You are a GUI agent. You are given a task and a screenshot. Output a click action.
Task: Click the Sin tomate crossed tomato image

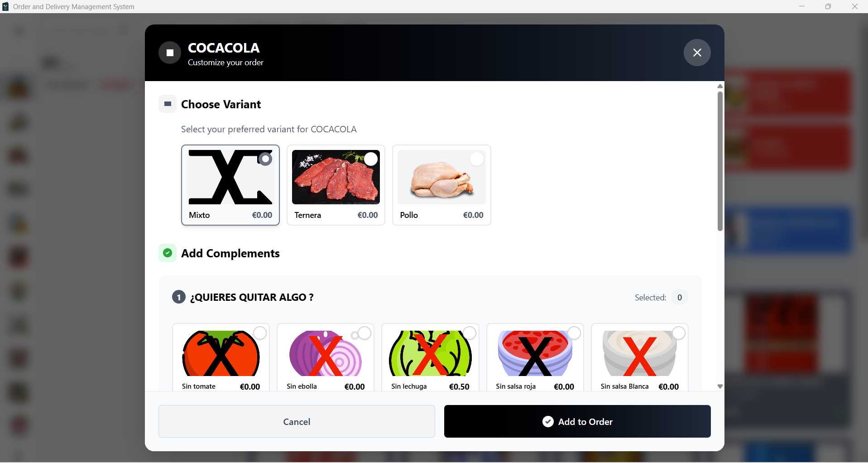[x=221, y=353]
